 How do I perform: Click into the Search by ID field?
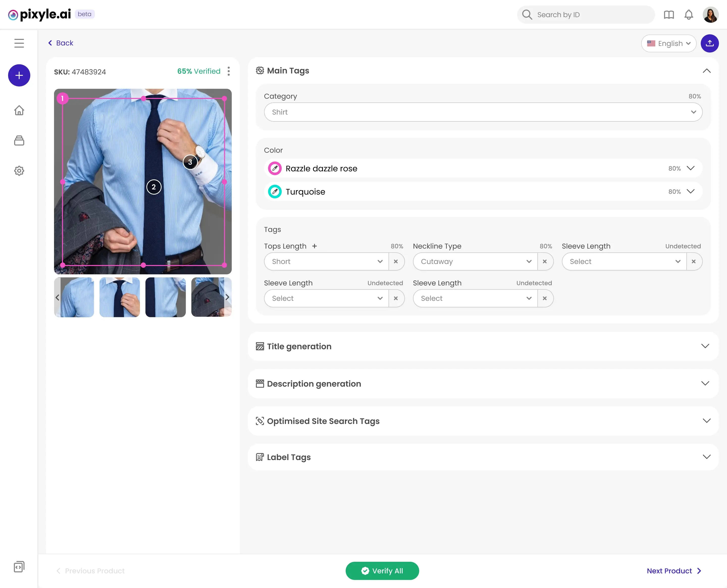pos(586,15)
